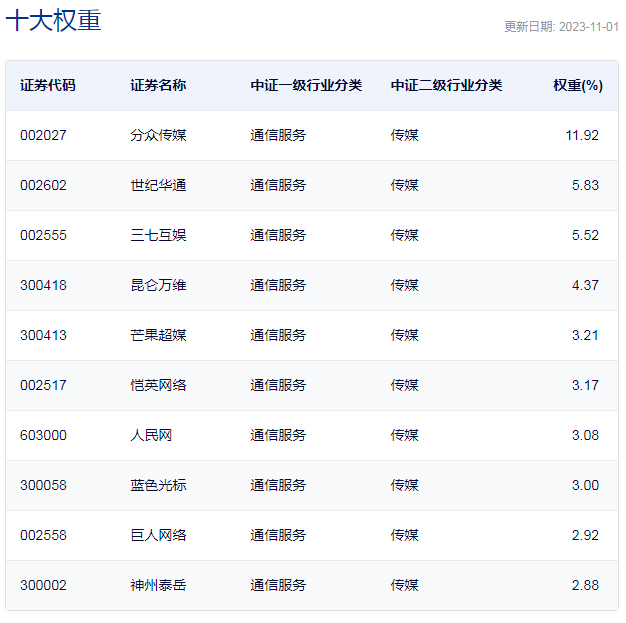Open the stock name 芒果超媒

[x=158, y=336]
